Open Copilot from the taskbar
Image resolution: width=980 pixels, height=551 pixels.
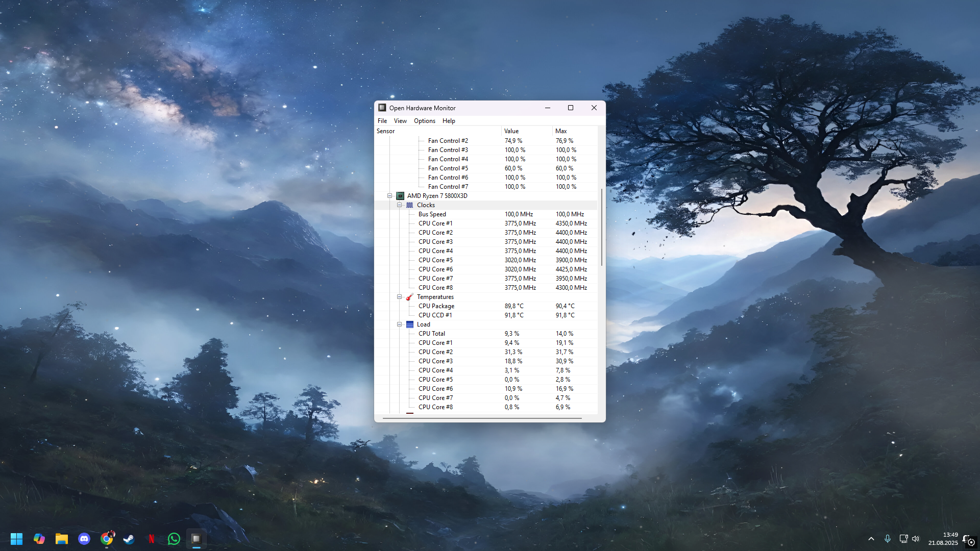point(39,539)
